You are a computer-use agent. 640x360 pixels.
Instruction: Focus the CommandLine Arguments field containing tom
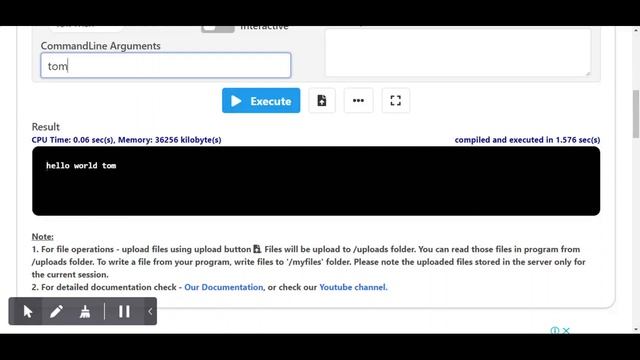tap(166, 65)
